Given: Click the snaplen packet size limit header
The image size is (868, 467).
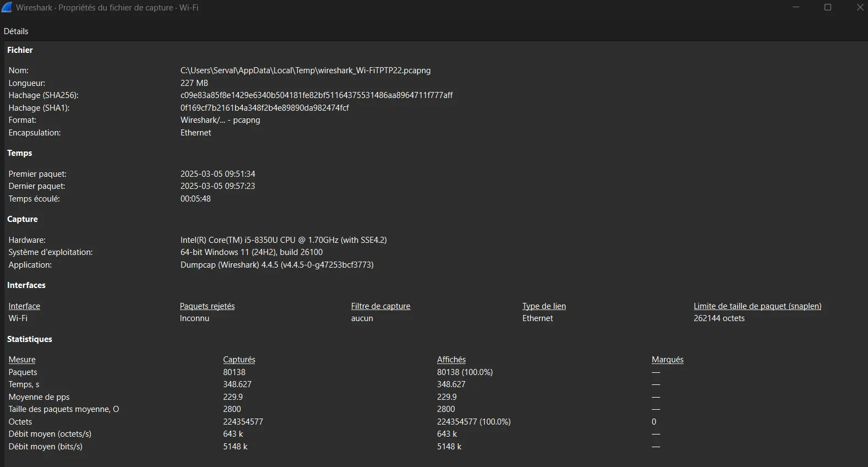Looking at the screenshot, I should tap(757, 306).
